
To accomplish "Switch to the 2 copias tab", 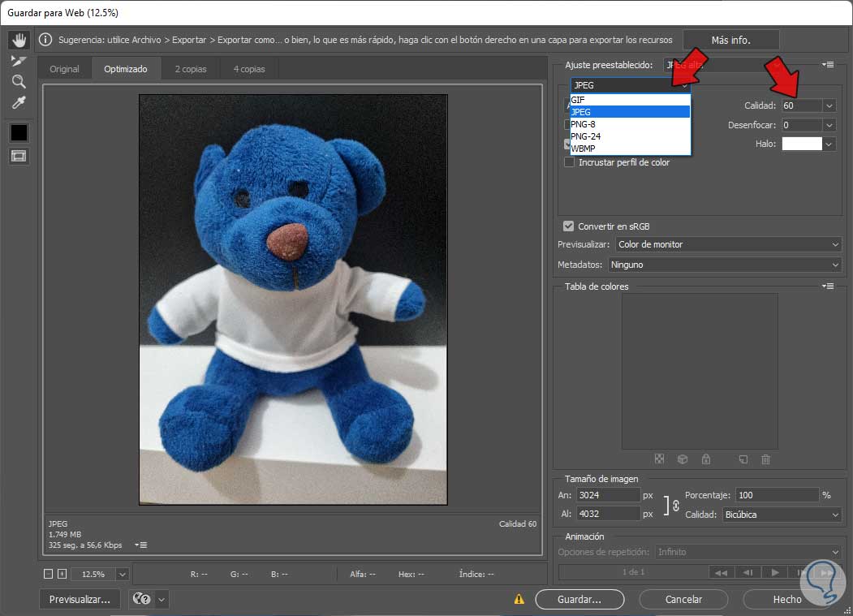I will 191,69.
